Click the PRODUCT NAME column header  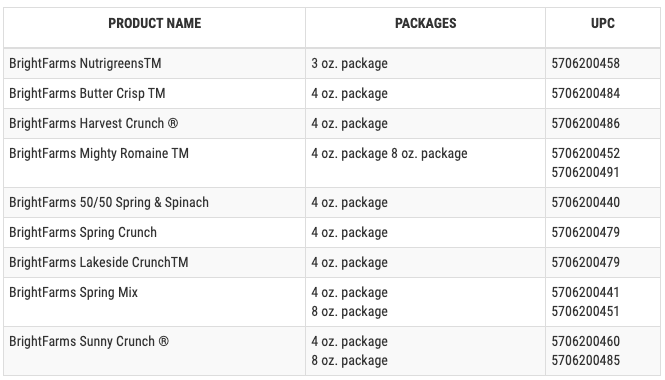[x=154, y=27]
